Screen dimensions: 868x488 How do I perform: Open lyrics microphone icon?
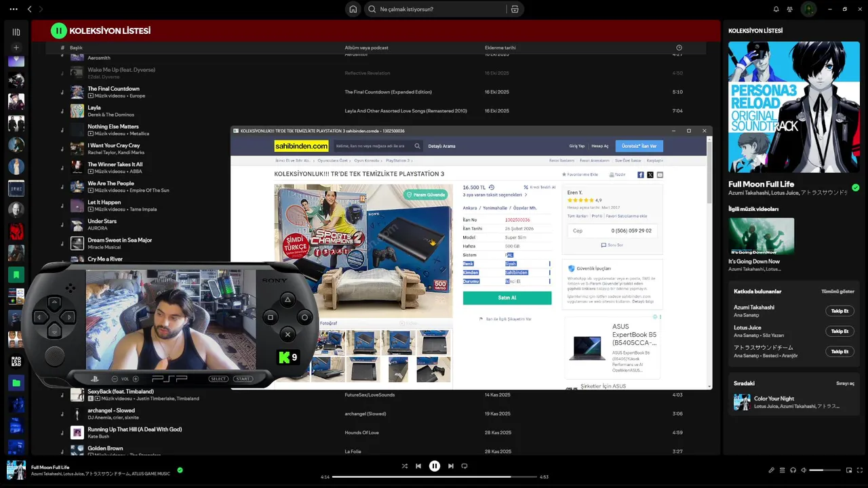(x=771, y=470)
